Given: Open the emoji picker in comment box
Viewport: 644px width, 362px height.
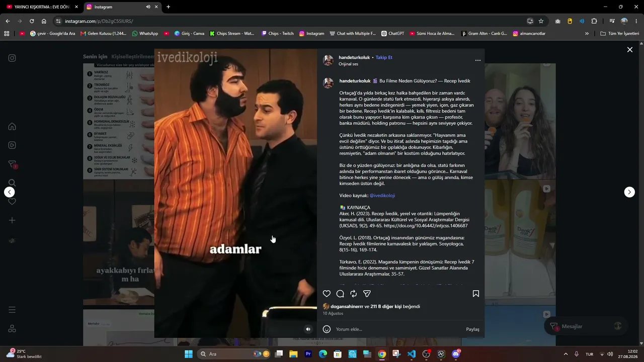Looking at the screenshot, I should [327, 329].
